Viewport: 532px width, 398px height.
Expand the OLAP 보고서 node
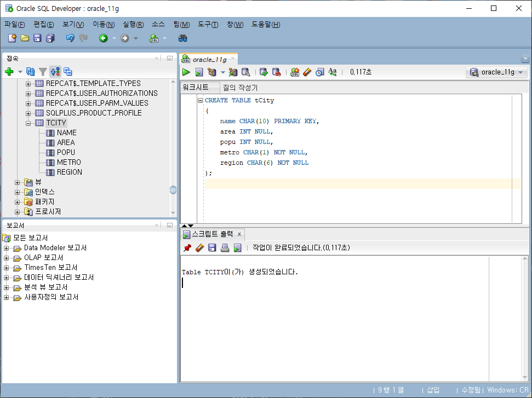click(6, 258)
